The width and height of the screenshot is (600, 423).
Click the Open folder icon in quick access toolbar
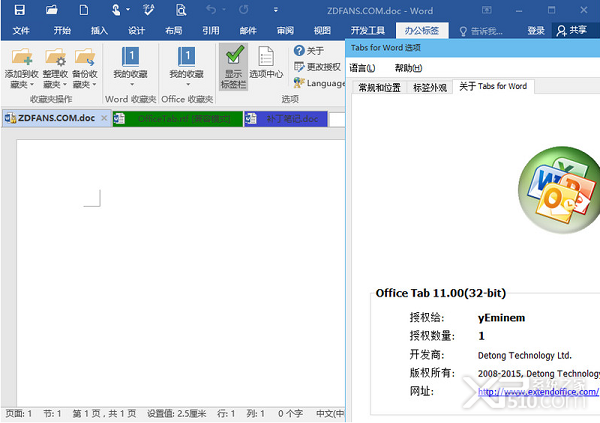coord(52,10)
